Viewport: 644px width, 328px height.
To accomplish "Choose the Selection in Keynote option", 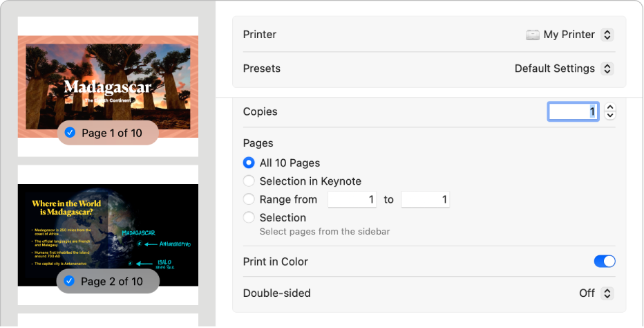I will coord(249,181).
